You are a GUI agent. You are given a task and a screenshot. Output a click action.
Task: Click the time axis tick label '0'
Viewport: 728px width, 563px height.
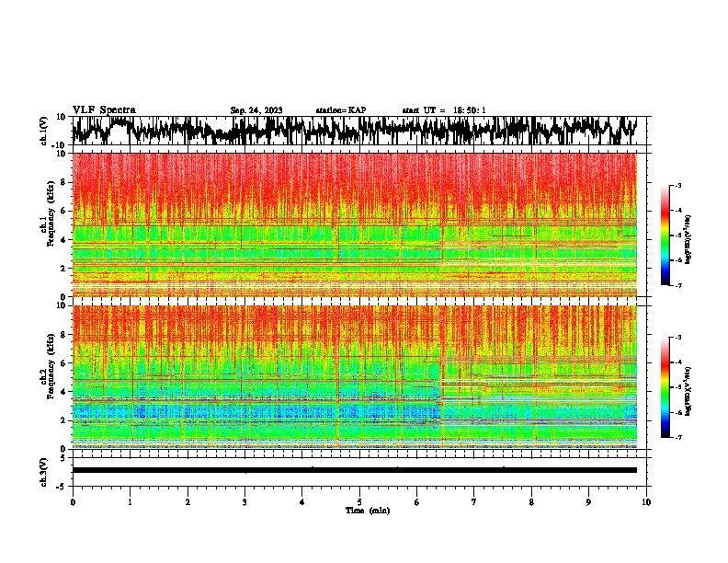pyautogui.click(x=73, y=502)
